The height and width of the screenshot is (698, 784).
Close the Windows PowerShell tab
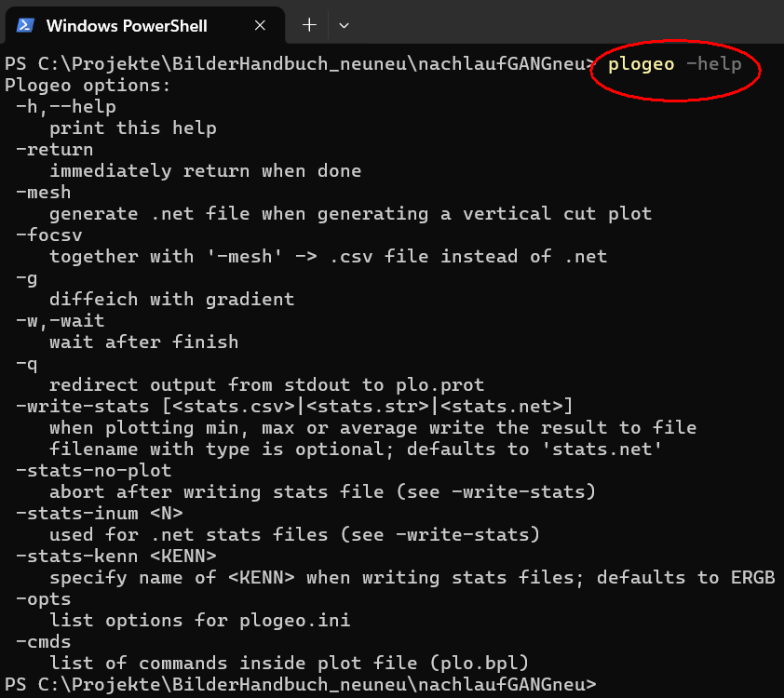(260, 25)
